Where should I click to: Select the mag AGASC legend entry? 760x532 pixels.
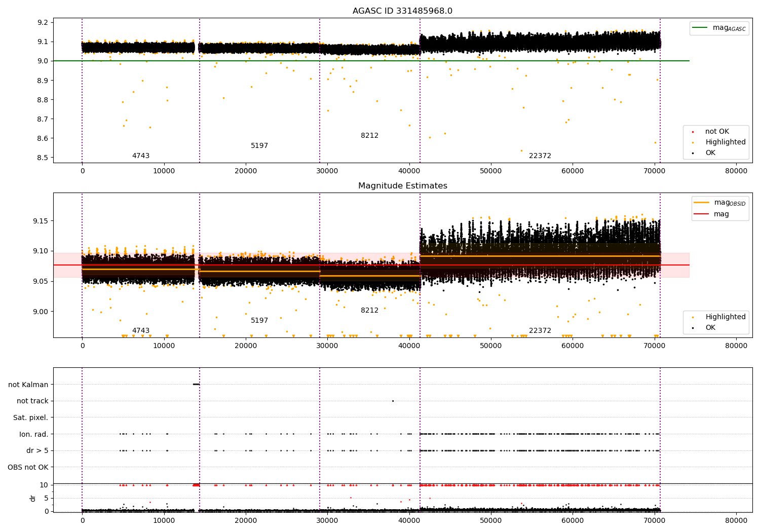tap(719, 28)
